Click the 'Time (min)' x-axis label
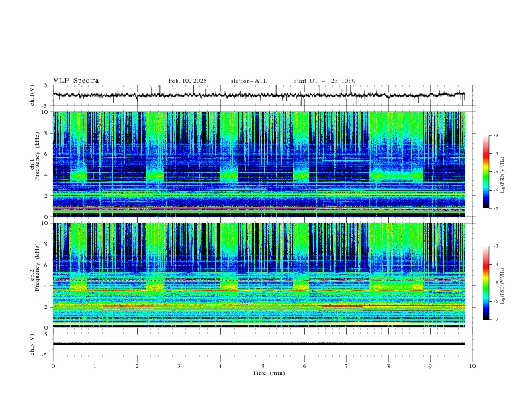532x411 pixels. (269, 373)
